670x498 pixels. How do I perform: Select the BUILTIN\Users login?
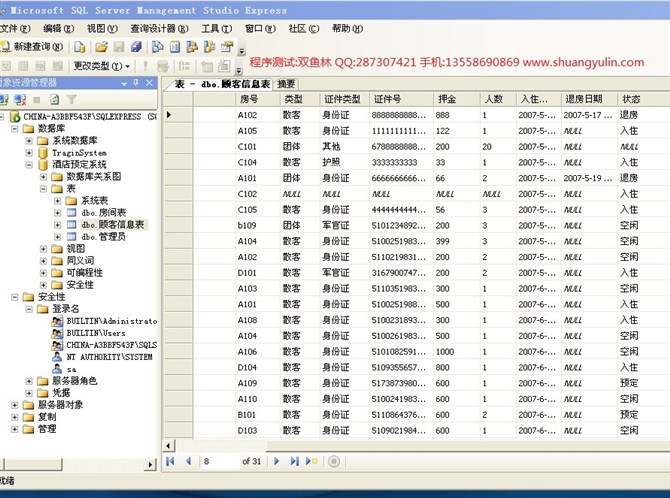[96, 333]
